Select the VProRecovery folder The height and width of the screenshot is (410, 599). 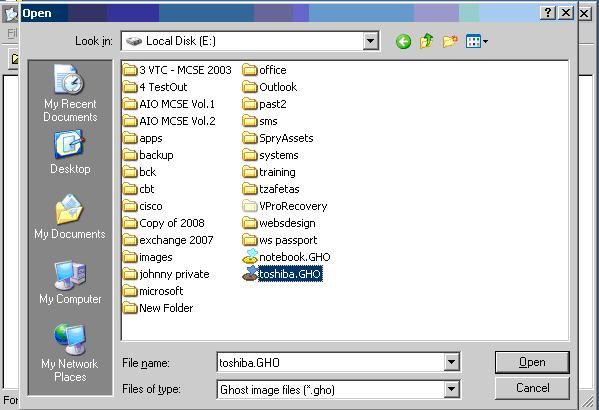pyautogui.click(x=285, y=206)
